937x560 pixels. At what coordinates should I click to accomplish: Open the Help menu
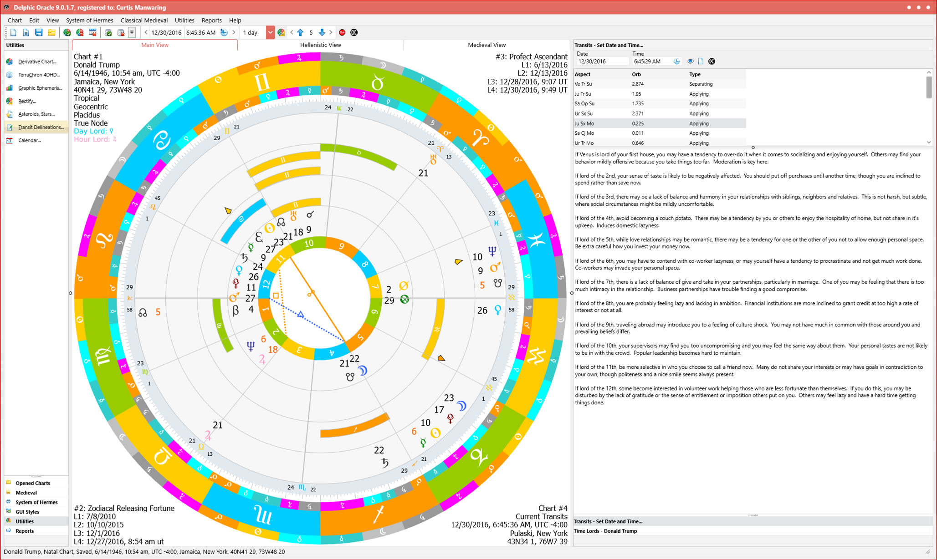point(235,20)
